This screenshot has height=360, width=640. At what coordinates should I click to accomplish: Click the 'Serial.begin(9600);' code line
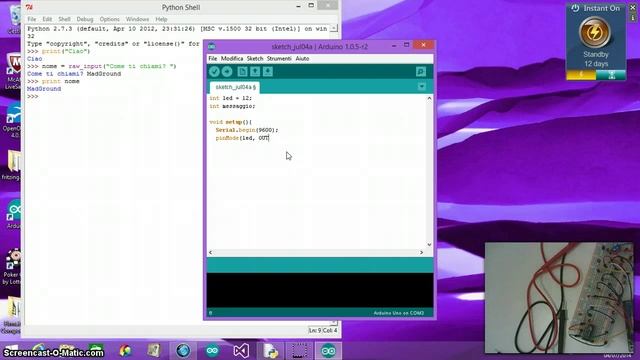pos(247,130)
